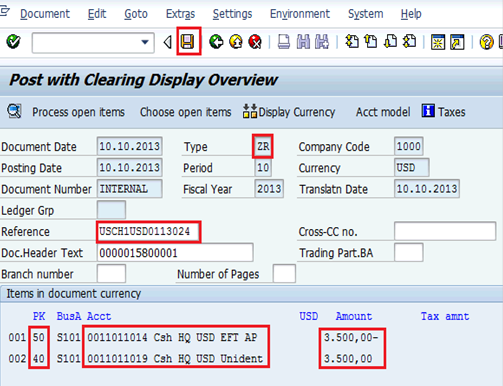This screenshot has height=386, width=503.
Task: Open the Edit menu
Action: [x=97, y=14]
